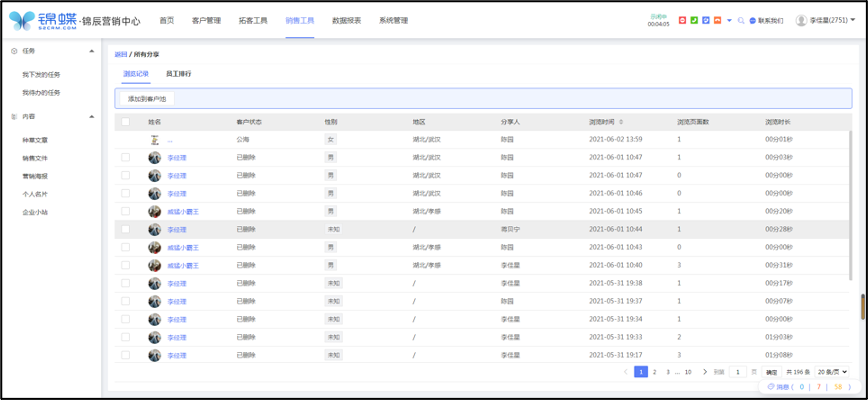
Task: Open 销售文件 in sidebar
Action: [35, 158]
